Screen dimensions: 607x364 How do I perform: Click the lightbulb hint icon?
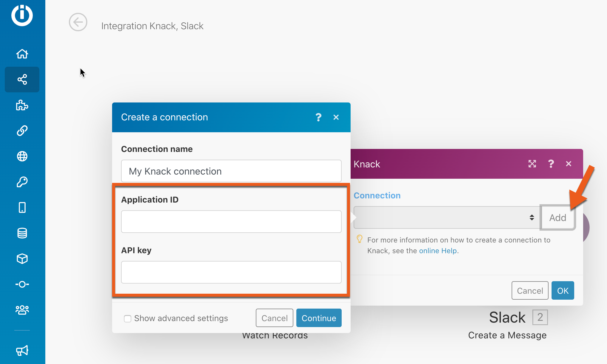pos(360,239)
